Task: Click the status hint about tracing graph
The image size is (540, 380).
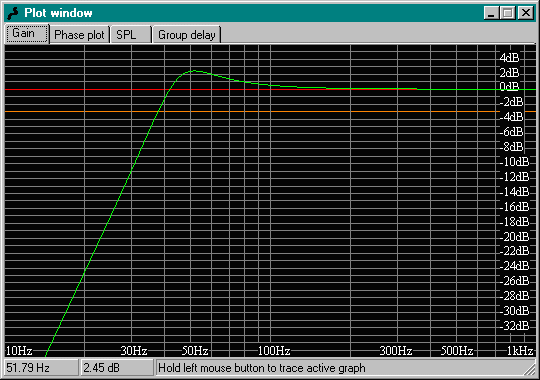Action: [262, 368]
